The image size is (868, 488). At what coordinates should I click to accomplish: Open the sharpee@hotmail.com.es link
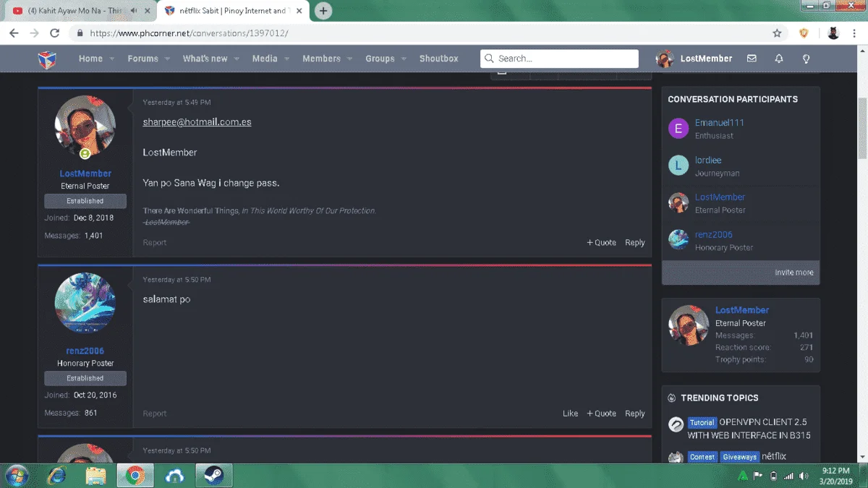197,122
